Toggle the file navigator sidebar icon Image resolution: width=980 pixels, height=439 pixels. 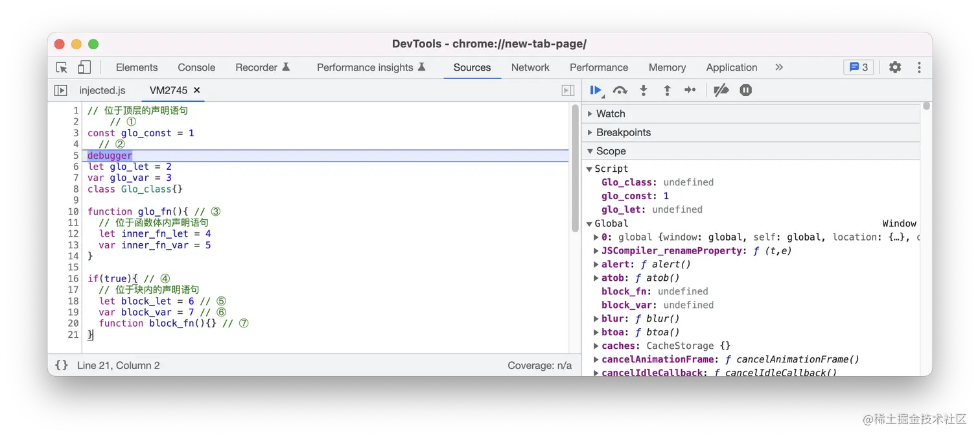click(60, 90)
